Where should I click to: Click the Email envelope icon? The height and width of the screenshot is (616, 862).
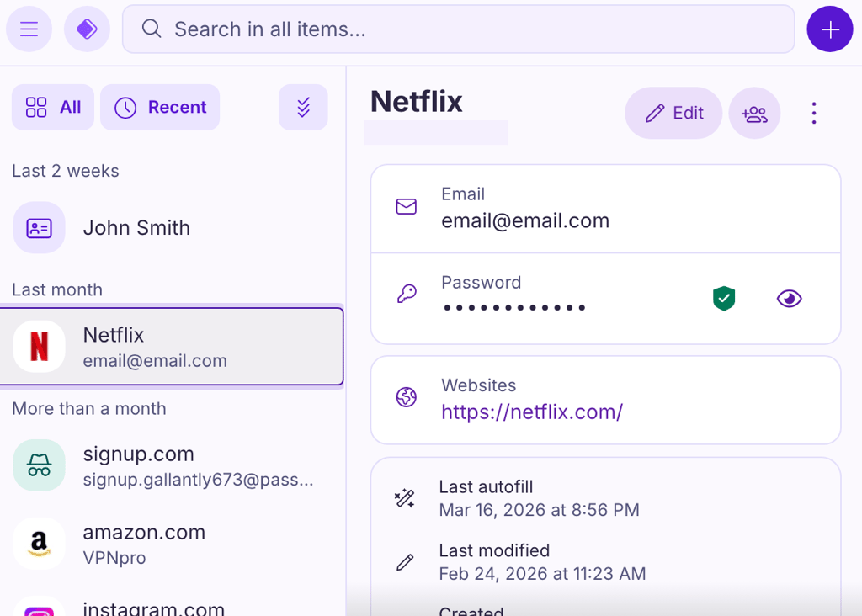click(407, 207)
